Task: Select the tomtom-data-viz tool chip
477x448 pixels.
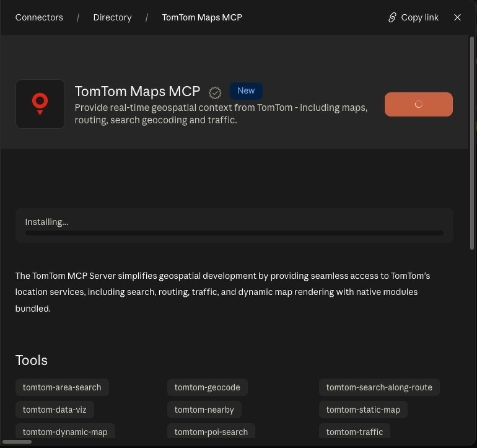Action: coord(55,410)
